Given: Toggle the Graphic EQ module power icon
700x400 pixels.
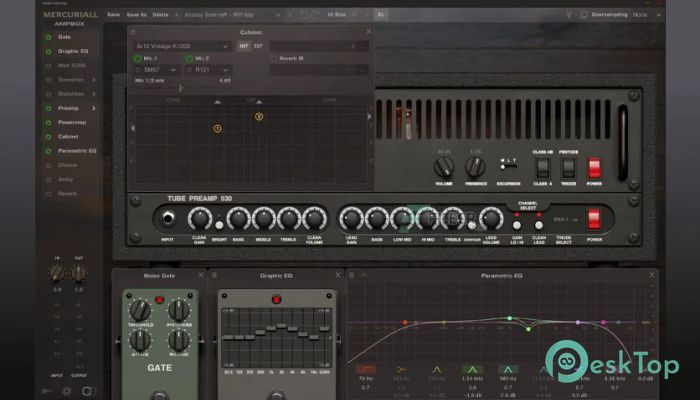Looking at the screenshot, I should [x=48, y=51].
